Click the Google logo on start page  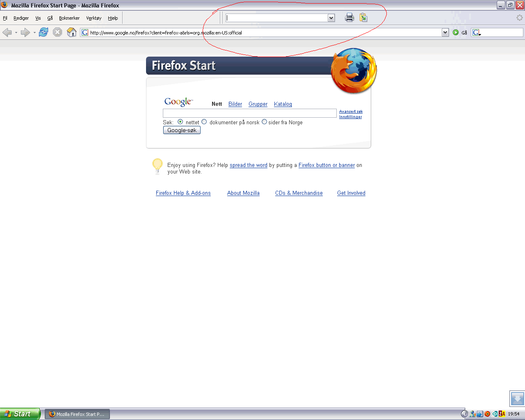point(178,102)
